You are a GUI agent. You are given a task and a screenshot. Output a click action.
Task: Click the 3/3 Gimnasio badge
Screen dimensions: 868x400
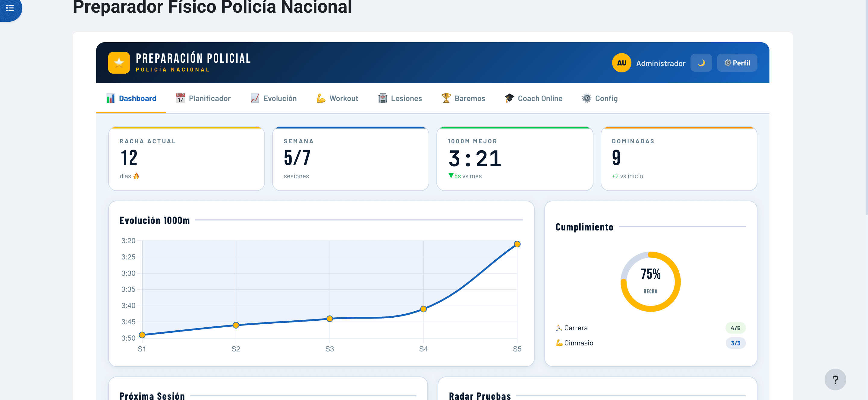[x=735, y=343]
